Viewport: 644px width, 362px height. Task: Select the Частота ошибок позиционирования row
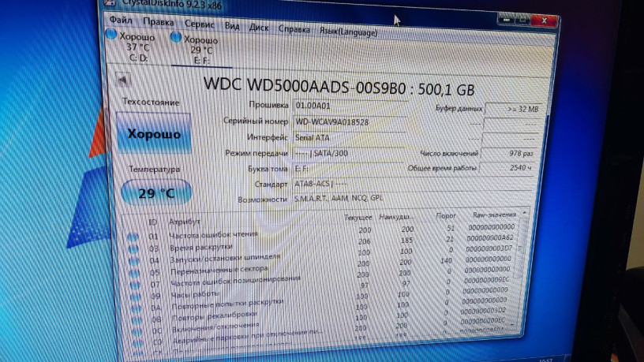tap(322, 277)
